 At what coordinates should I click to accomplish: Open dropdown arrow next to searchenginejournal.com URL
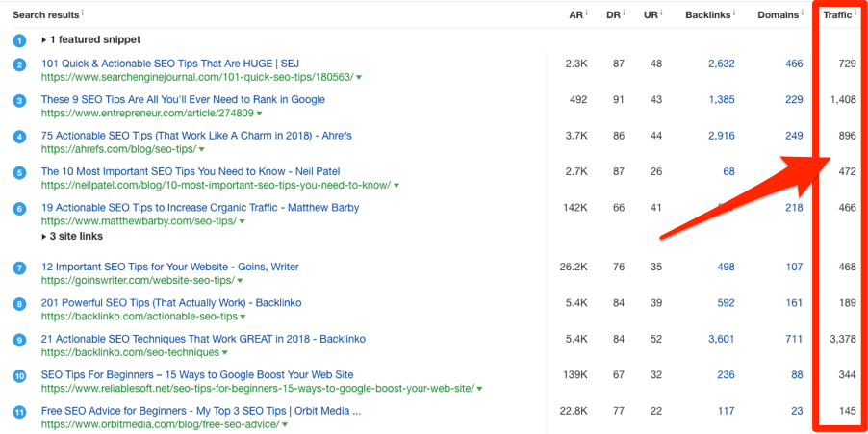[359, 78]
